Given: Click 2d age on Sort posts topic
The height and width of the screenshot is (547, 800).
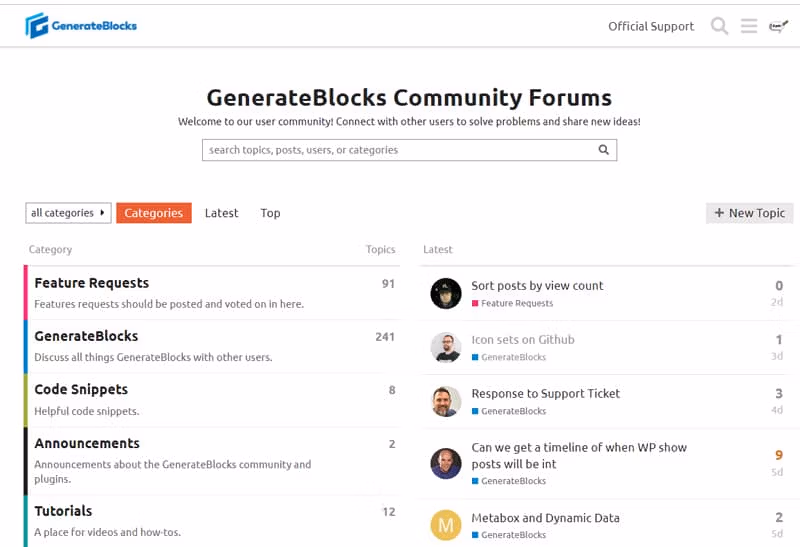Looking at the screenshot, I should (777, 302).
